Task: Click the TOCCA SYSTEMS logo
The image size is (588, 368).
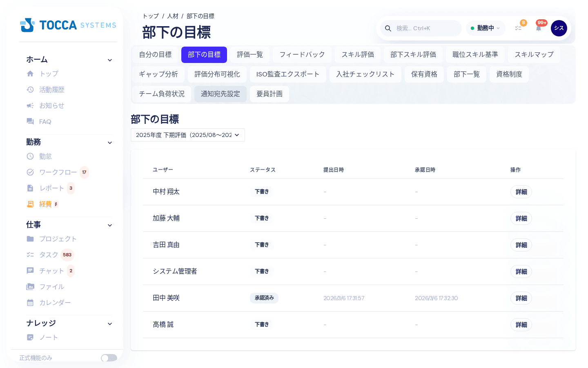Action: pyautogui.click(x=68, y=25)
